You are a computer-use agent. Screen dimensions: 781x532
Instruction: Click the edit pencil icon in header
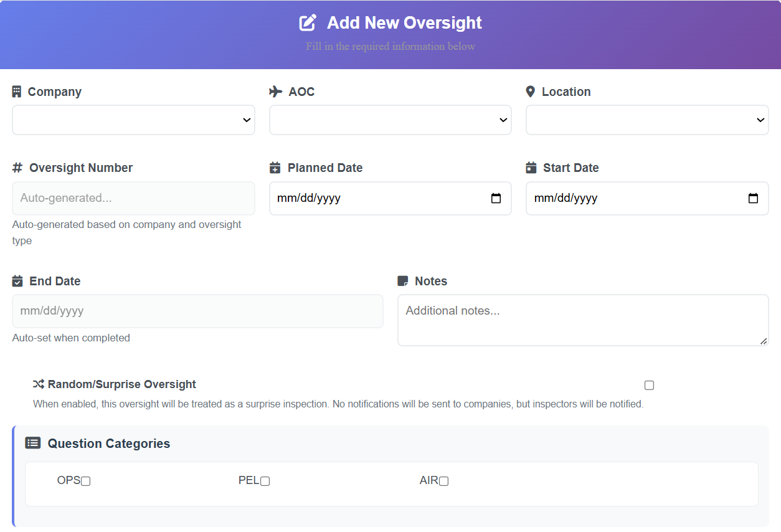point(308,23)
